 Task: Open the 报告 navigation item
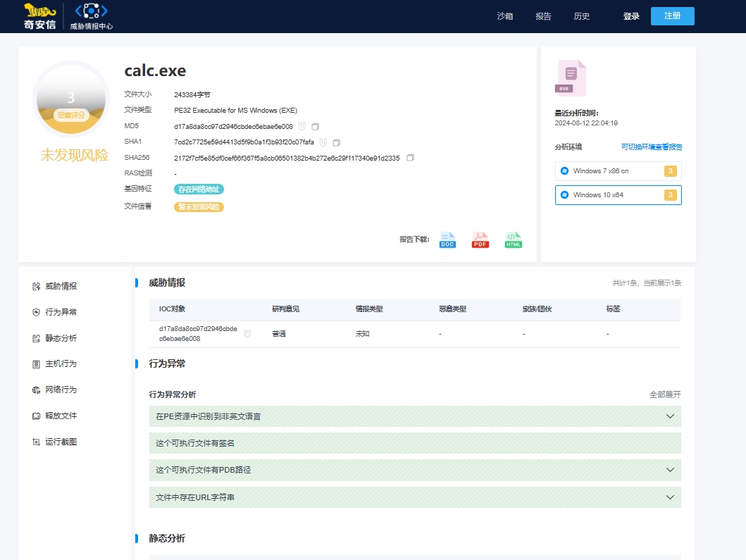[543, 16]
